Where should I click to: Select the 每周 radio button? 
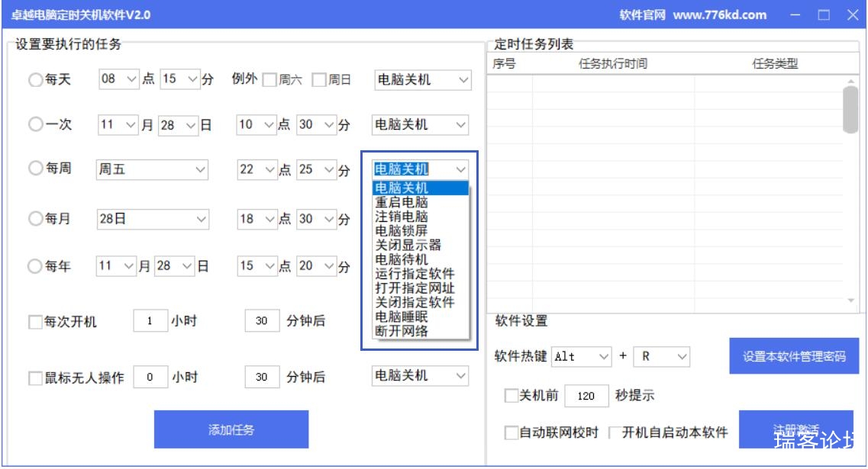coord(35,168)
